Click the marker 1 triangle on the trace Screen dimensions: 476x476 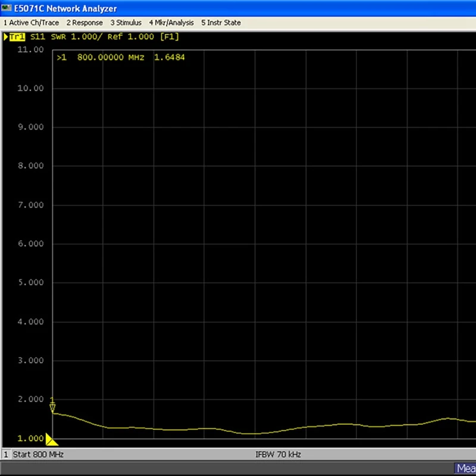[52, 408]
